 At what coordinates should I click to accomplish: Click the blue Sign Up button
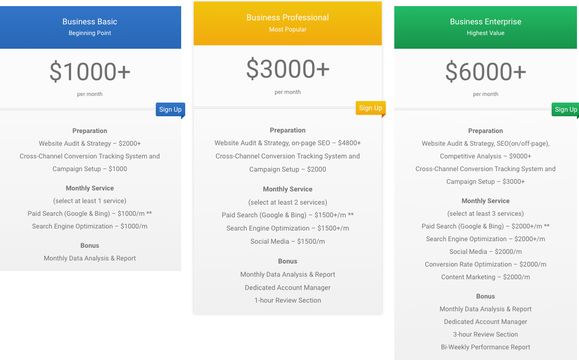click(170, 109)
